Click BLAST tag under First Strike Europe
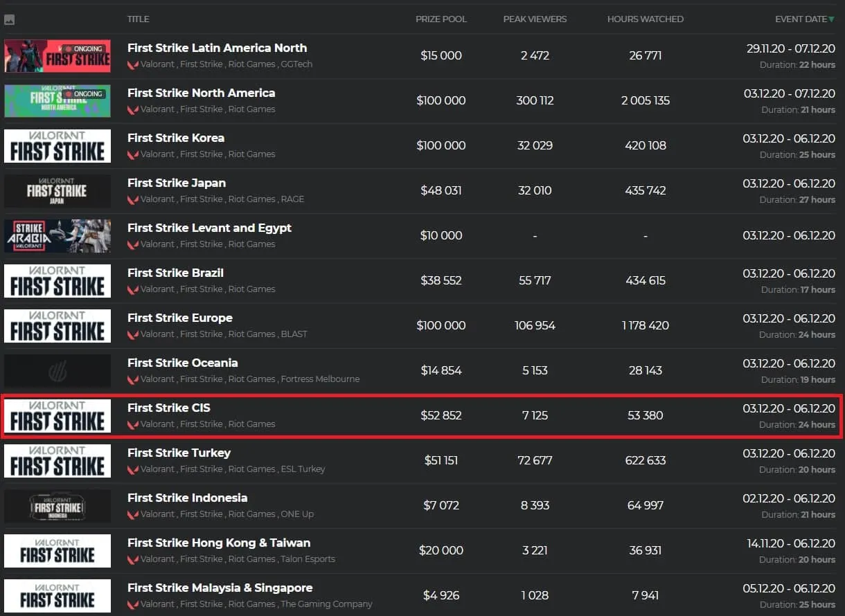 point(294,334)
